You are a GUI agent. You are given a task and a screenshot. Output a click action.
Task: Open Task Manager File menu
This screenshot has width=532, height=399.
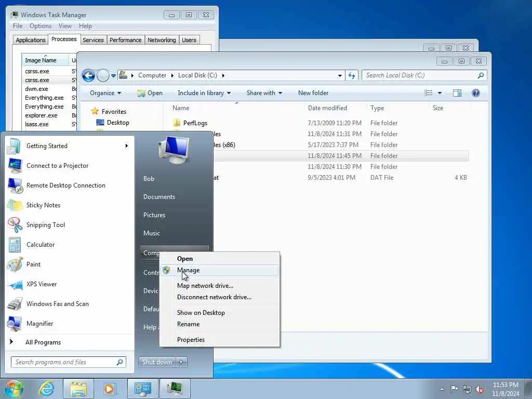pyautogui.click(x=18, y=26)
